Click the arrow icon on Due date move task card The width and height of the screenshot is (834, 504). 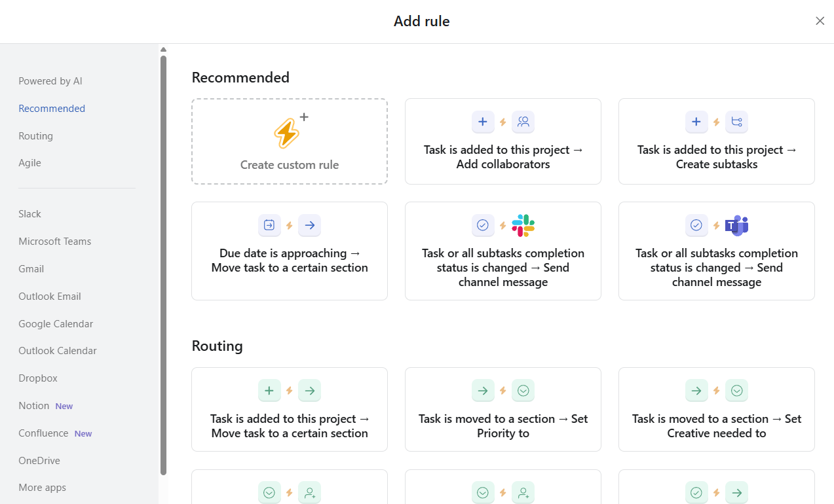click(x=309, y=225)
